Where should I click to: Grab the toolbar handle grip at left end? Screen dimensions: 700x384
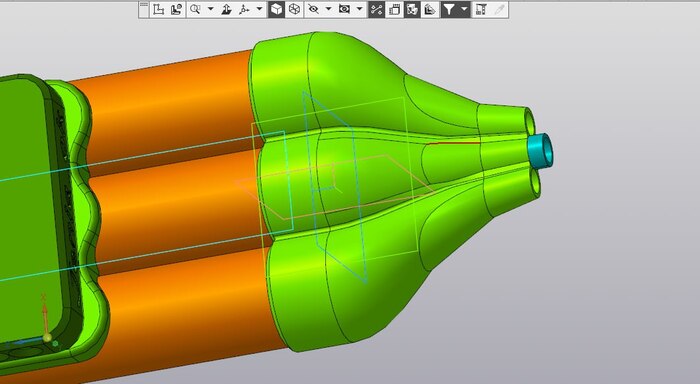point(143,9)
